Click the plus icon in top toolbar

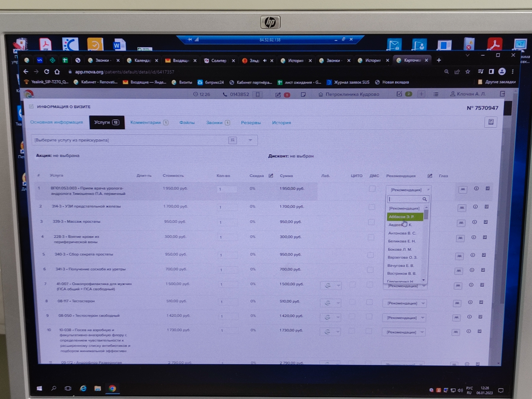point(421,94)
